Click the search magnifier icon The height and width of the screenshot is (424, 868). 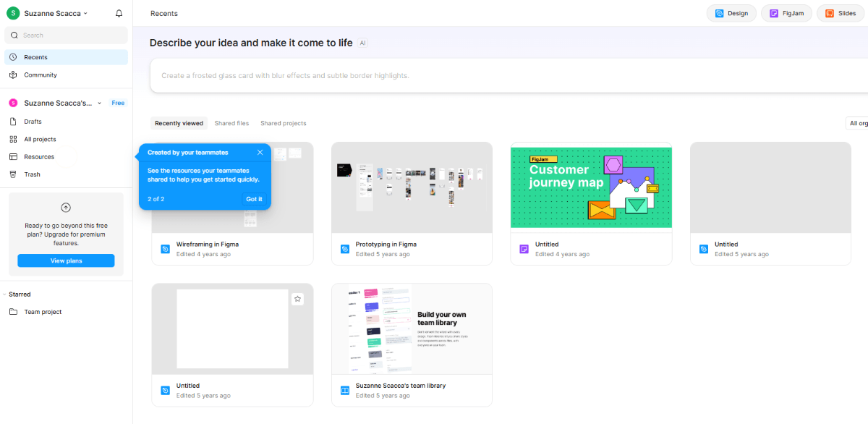point(14,35)
